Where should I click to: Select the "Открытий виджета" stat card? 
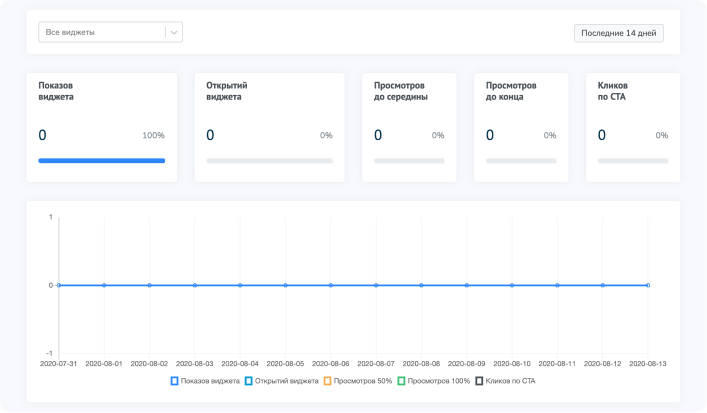[269, 127]
